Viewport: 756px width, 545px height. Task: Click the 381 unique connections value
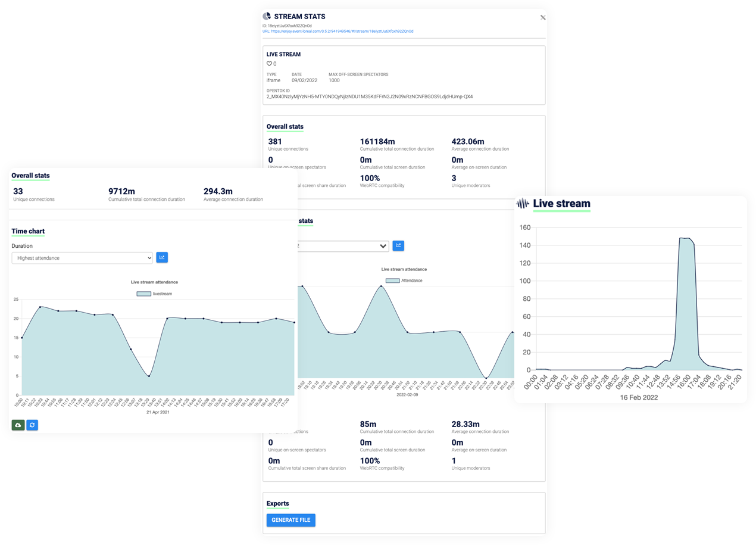[x=275, y=142]
